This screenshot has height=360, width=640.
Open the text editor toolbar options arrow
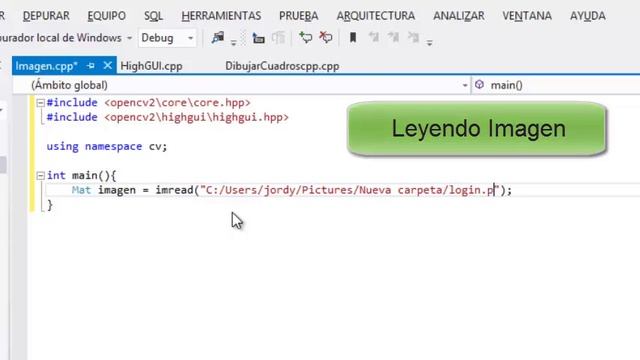429,42
